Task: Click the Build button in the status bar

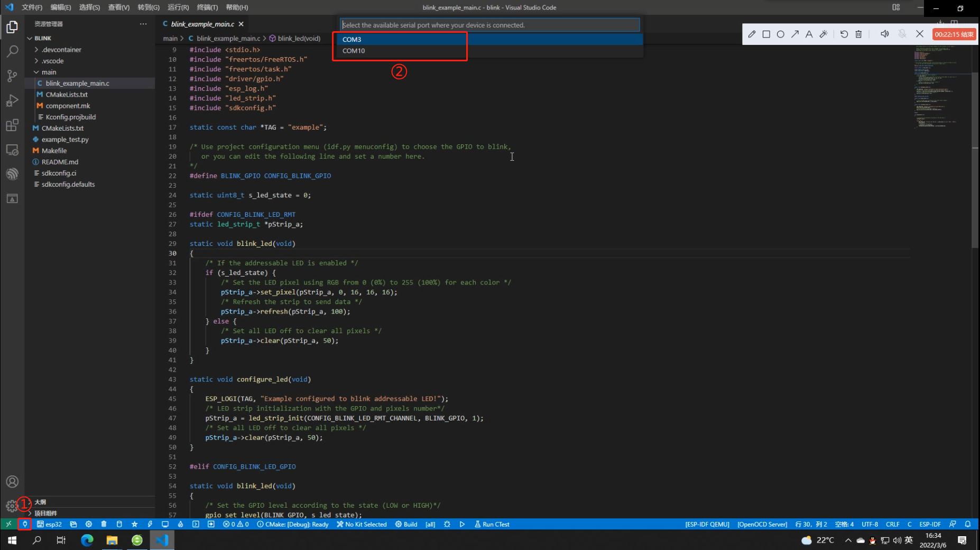Action: coord(406,524)
